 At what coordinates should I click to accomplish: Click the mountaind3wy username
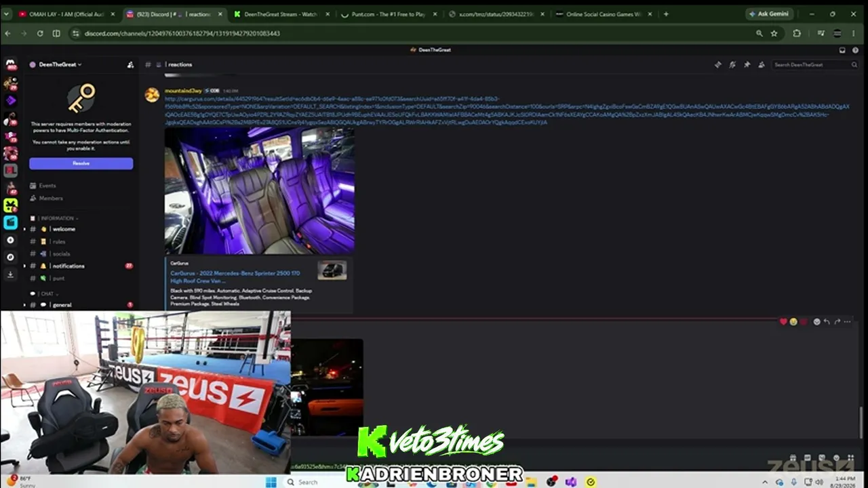point(183,91)
